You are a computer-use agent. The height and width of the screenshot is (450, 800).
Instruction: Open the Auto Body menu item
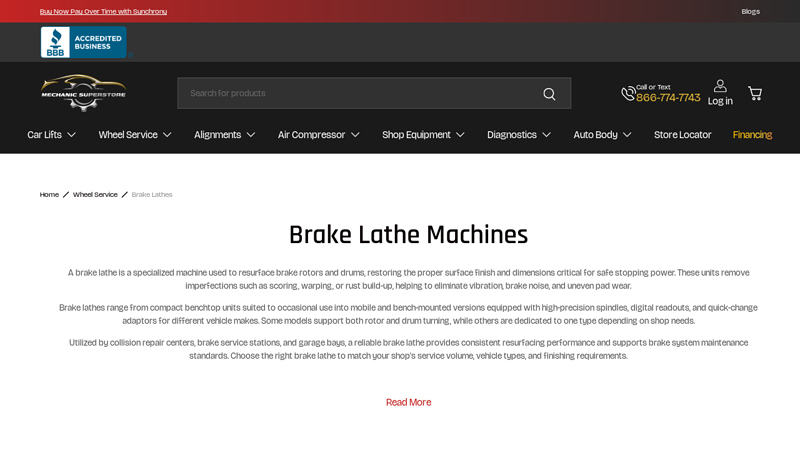[x=595, y=135]
